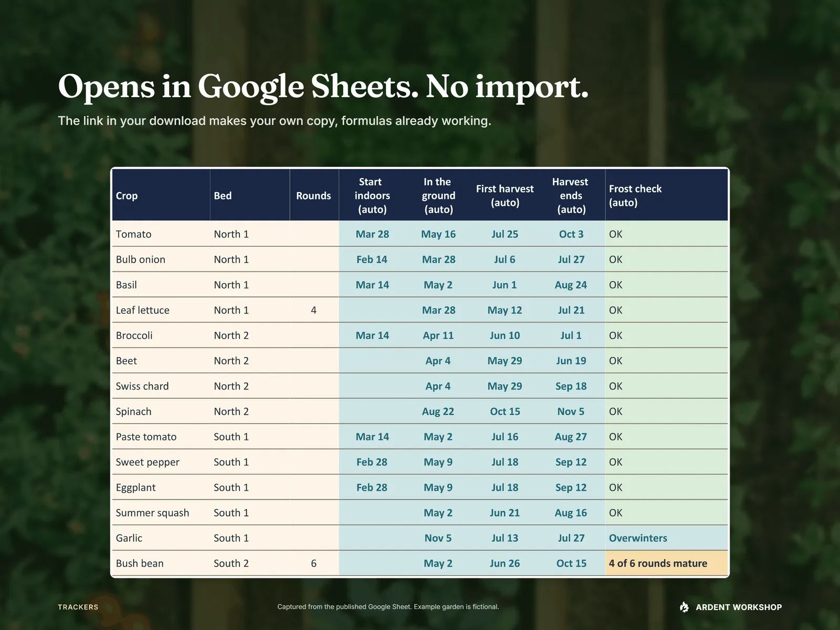This screenshot has width=840, height=630.
Task: Click the 'Start indoors (auto)' header
Action: click(372, 195)
